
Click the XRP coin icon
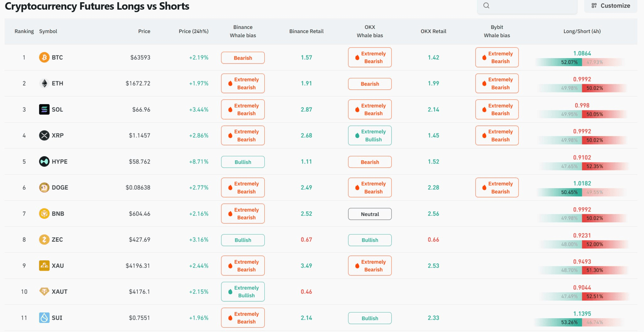coord(44,136)
